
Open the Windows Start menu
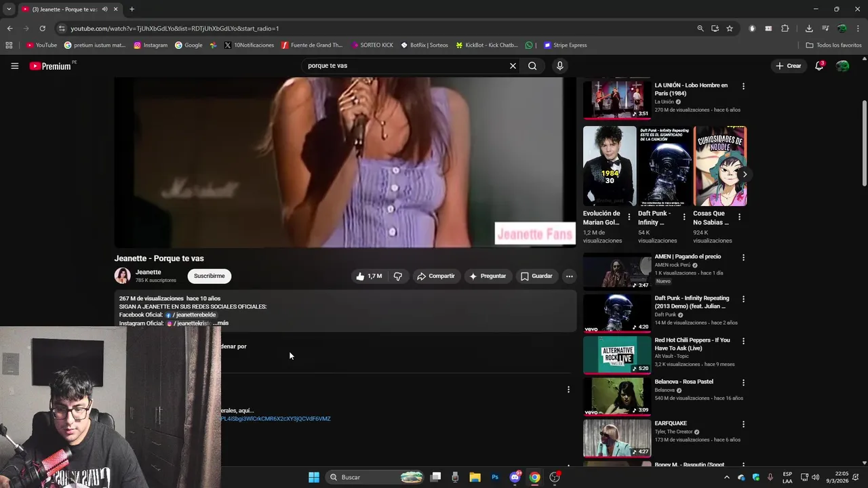314,477
